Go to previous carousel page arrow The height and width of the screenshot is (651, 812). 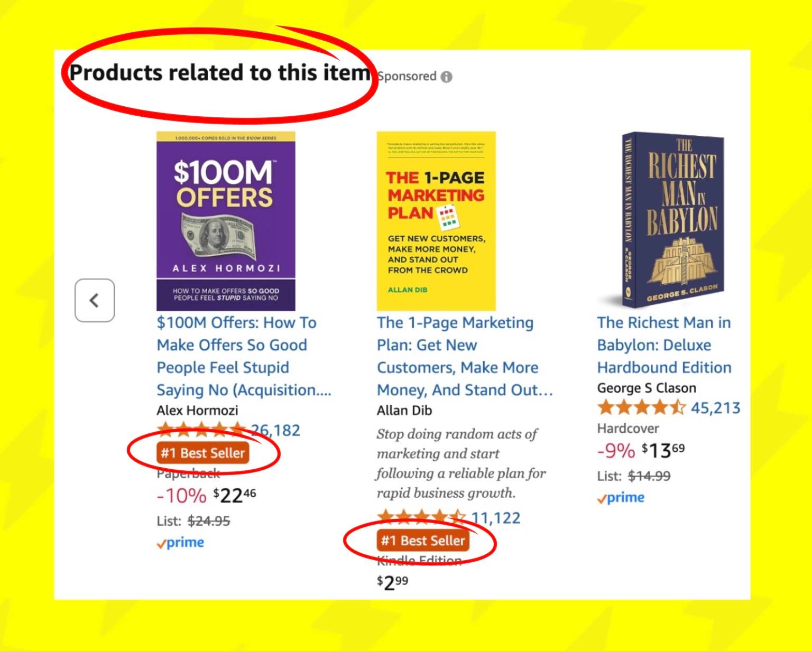tap(95, 301)
